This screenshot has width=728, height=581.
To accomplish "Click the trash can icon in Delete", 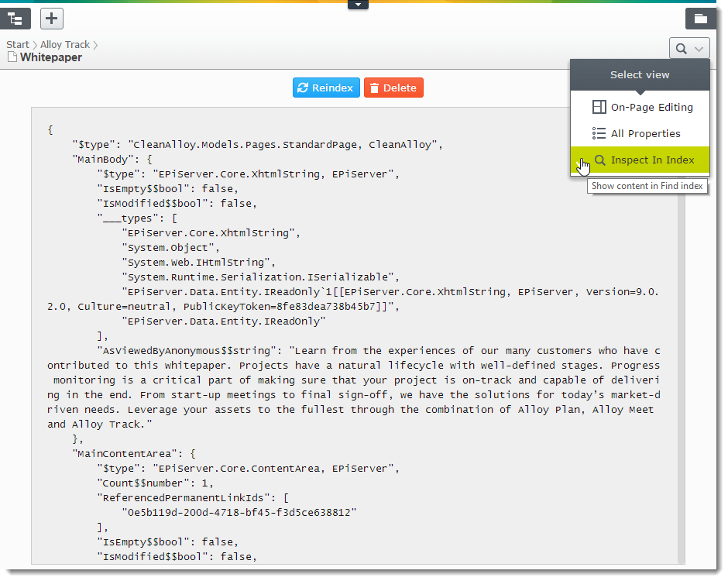I will [374, 88].
